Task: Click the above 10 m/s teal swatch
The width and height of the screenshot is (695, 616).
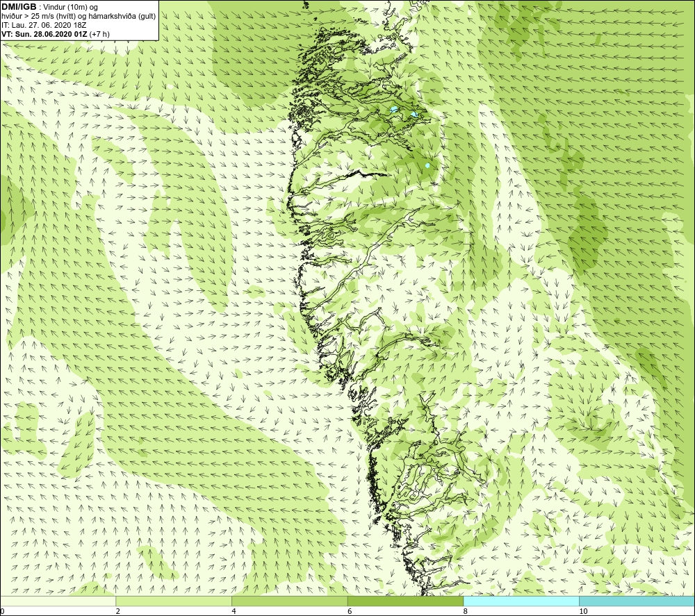Action: coord(637,601)
